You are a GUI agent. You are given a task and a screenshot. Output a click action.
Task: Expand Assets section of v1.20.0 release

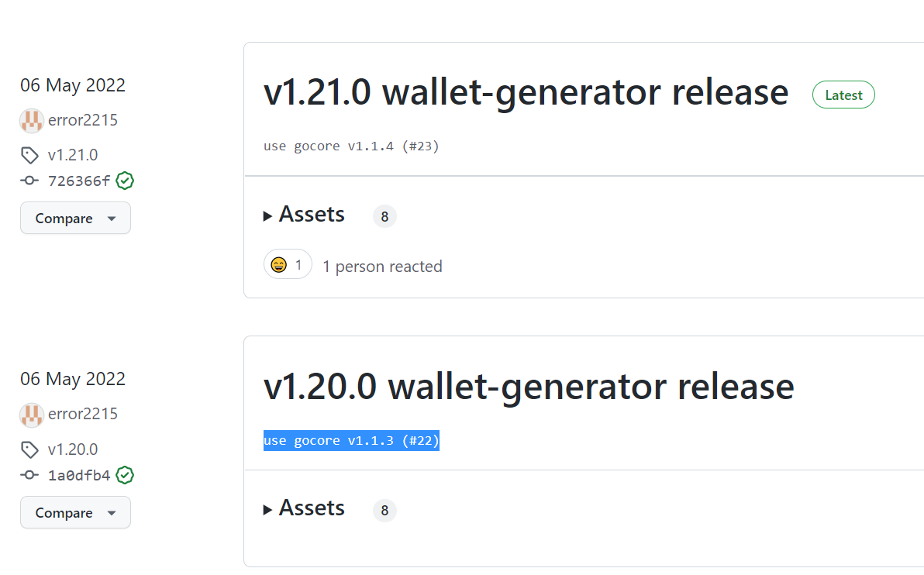(x=304, y=508)
